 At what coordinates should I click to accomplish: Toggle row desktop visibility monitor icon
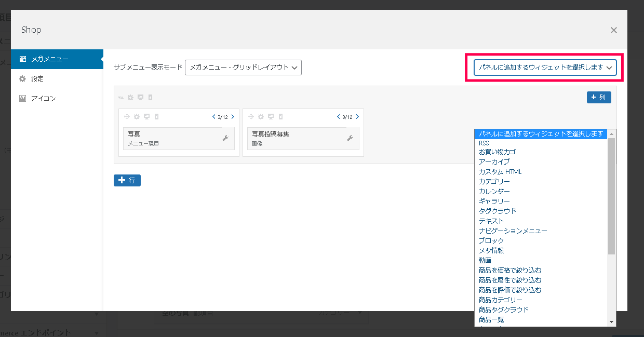pos(140,97)
